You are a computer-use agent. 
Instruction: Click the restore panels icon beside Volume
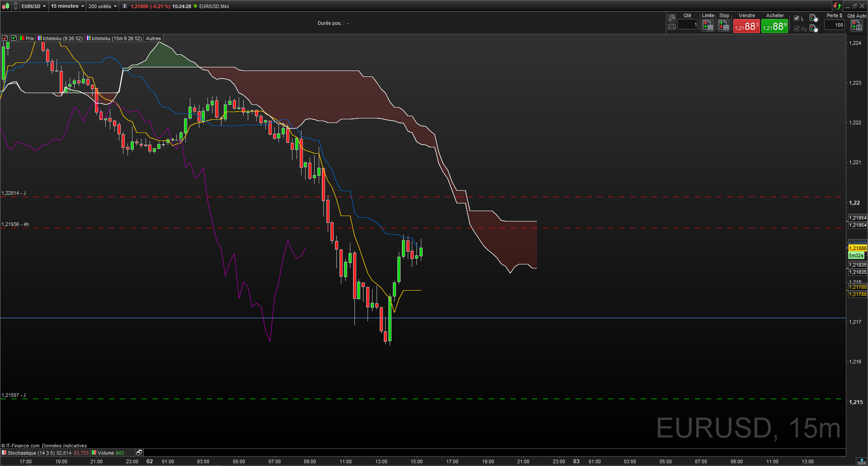coord(139,452)
